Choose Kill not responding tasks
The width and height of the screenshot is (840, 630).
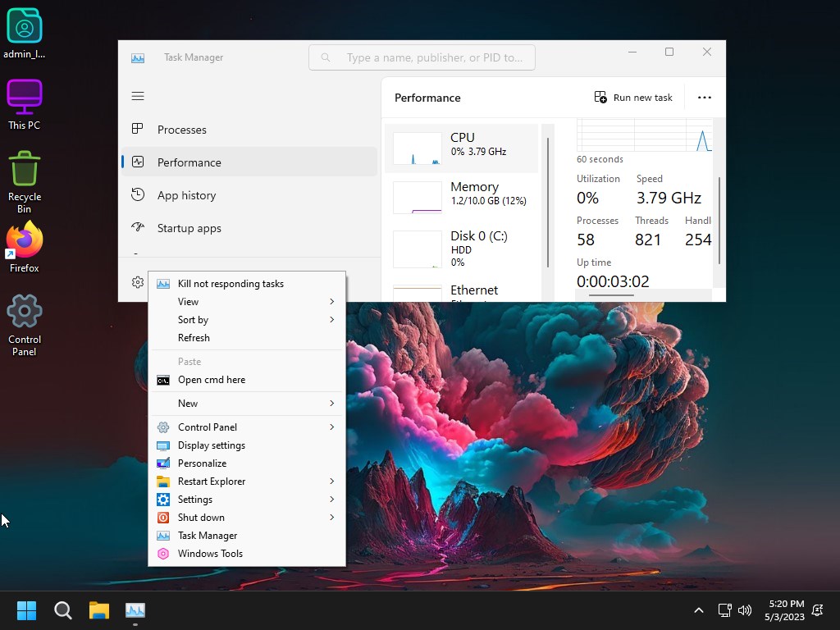click(x=231, y=284)
